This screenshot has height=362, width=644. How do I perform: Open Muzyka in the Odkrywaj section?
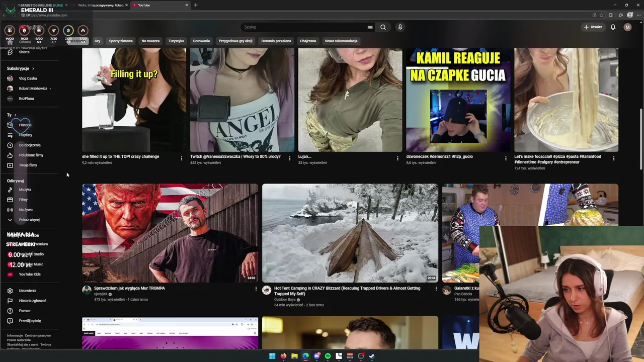(x=30, y=190)
